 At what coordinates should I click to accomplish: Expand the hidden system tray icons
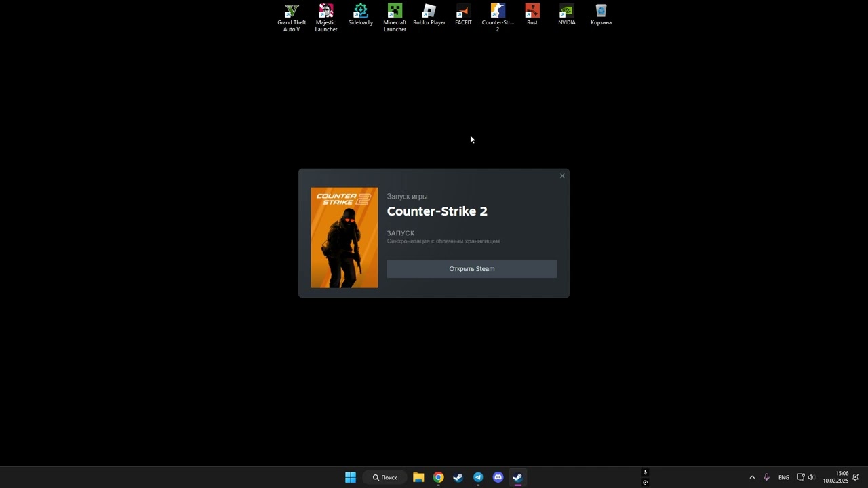tap(752, 478)
